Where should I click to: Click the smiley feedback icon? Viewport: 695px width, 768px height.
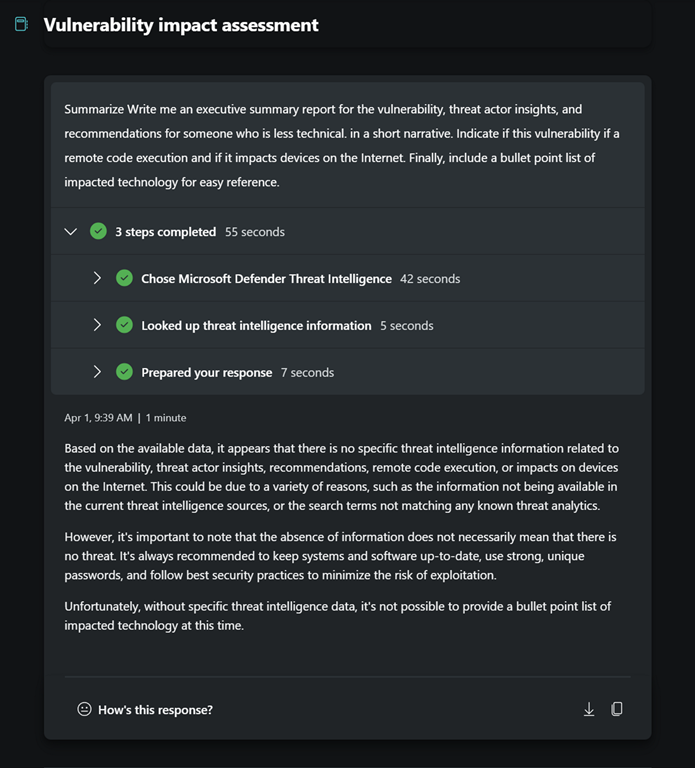(x=84, y=709)
